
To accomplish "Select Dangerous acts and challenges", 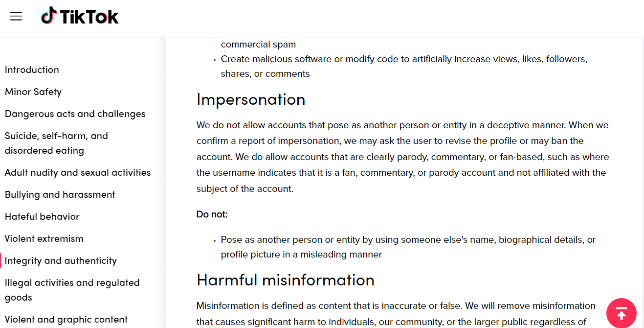I will (x=75, y=114).
